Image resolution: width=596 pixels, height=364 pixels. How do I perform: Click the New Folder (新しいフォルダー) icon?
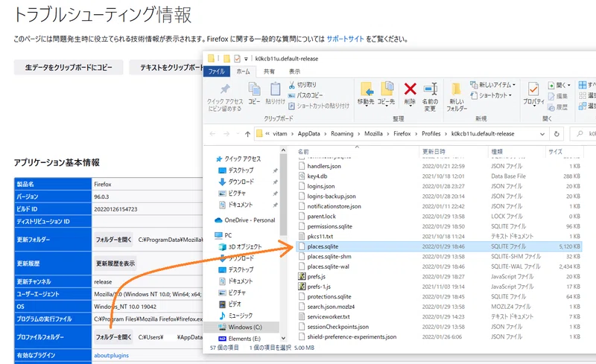(456, 89)
